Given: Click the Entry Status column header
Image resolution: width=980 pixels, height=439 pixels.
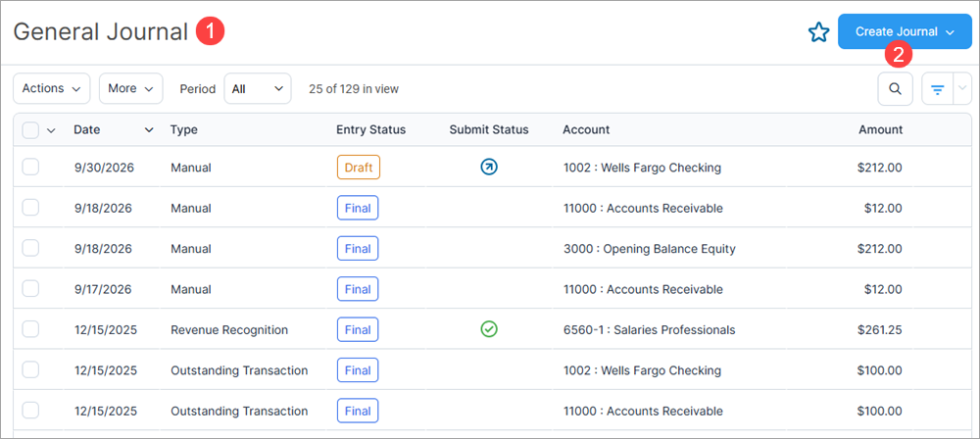Looking at the screenshot, I should [x=370, y=130].
